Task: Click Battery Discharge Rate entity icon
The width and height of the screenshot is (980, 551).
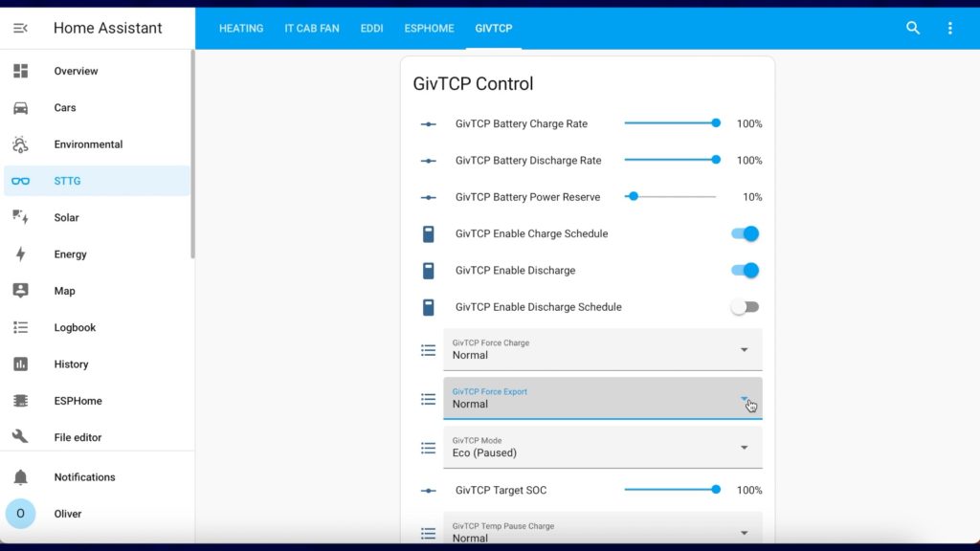Action: [428, 161]
